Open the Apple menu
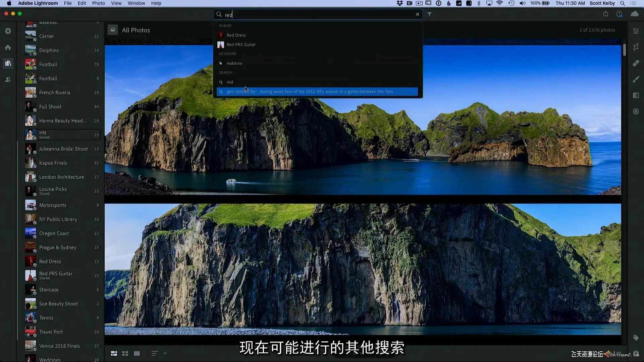This screenshot has height=362, width=644. [x=9, y=3]
